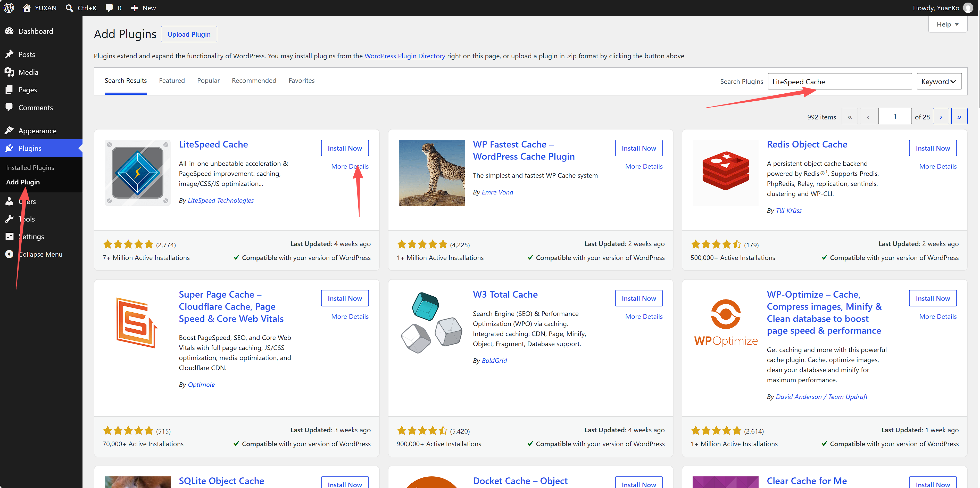980x488 pixels.
Task: Click the current page number field
Action: [895, 117]
